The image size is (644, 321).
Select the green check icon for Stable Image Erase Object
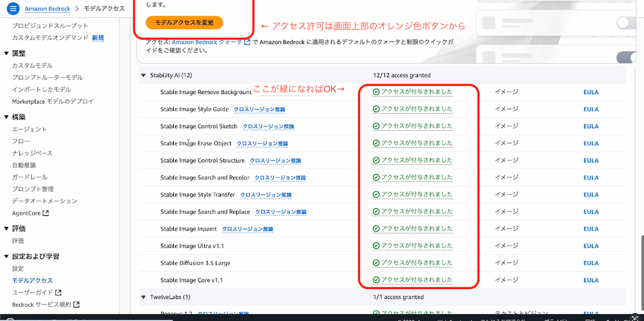(376, 144)
